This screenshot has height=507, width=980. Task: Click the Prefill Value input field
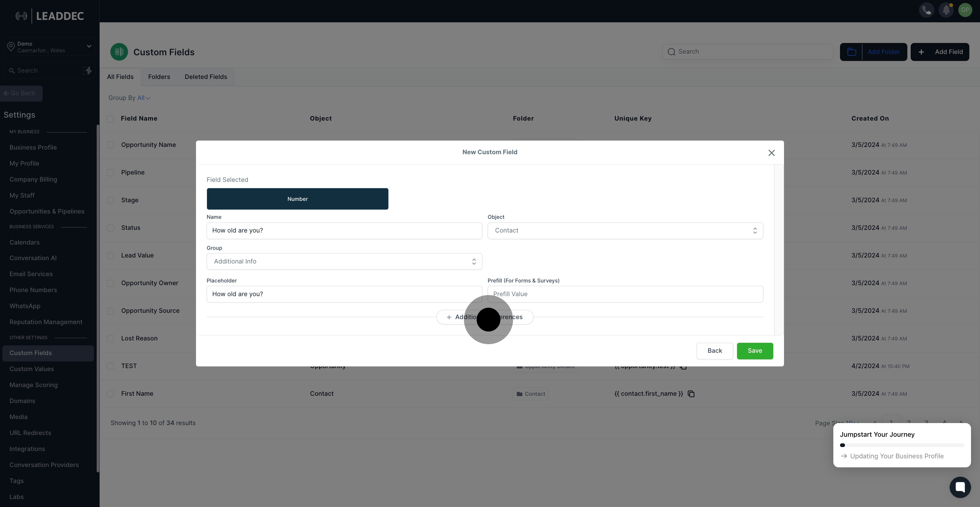pyautogui.click(x=625, y=294)
